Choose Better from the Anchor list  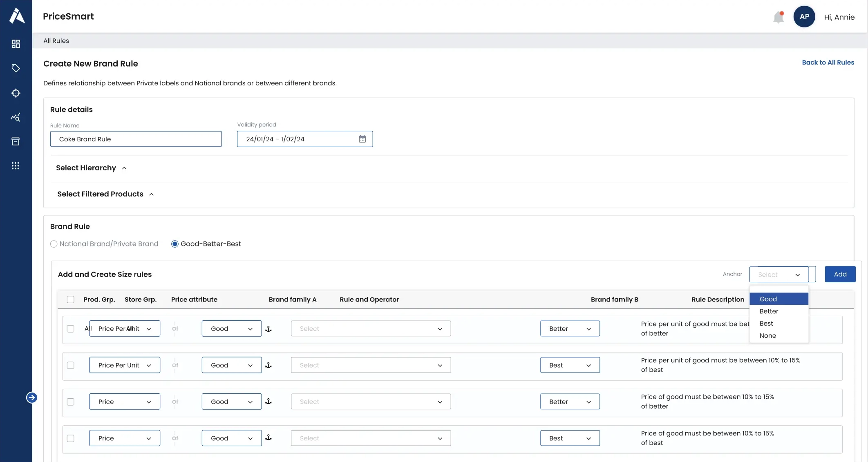tap(779, 311)
